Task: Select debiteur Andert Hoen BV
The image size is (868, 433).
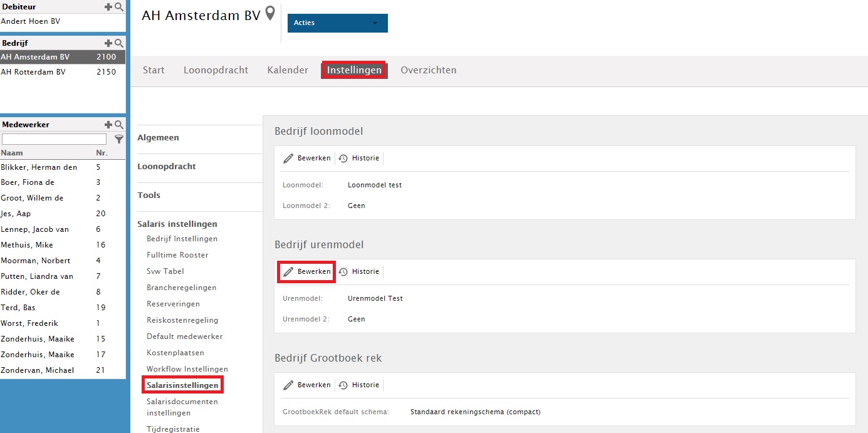Action: click(63, 21)
